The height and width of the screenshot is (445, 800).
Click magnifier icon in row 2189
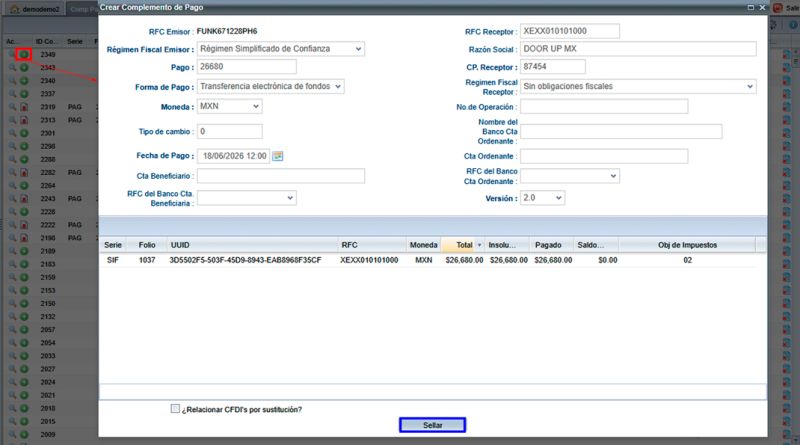click(13, 251)
